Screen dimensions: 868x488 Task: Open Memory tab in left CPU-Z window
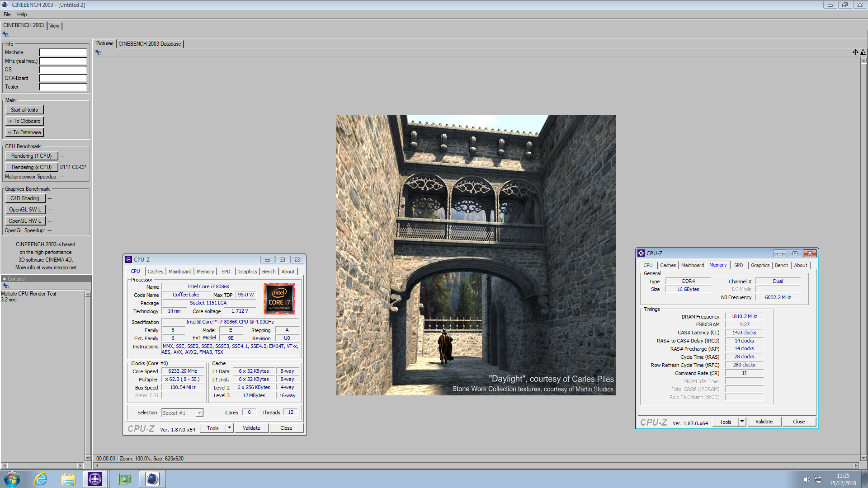[x=205, y=272]
